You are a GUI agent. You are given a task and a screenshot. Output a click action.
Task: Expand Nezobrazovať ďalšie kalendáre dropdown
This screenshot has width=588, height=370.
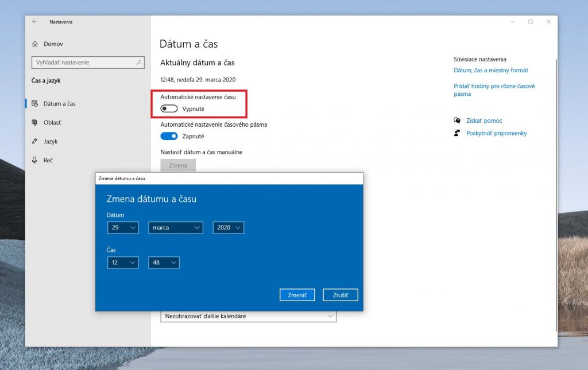[x=248, y=316]
